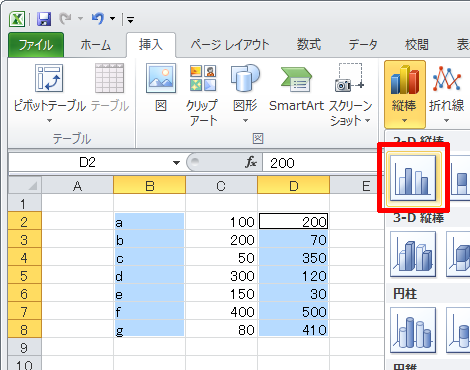Image resolution: width=470 pixels, height=370 pixels.
Task: Choose the 2-D stacked column chart thumbnail
Action: click(x=461, y=178)
